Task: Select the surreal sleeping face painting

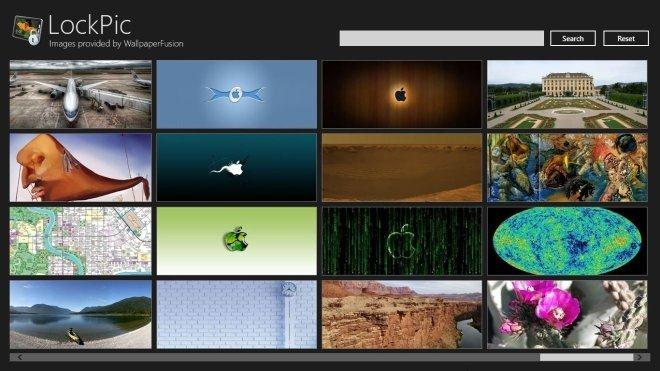Action: 80,168
